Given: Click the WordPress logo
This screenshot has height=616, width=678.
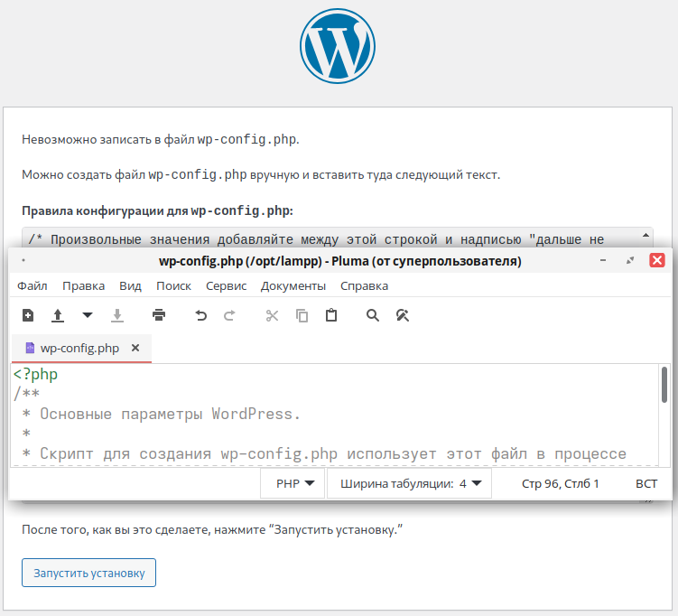Looking at the screenshot, I should pos(338,46).
